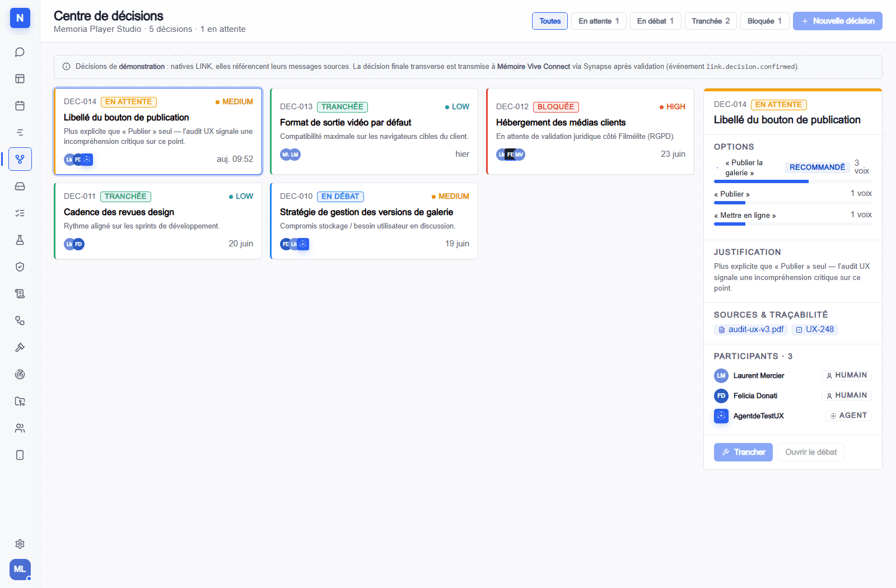Click the Trancher button
Viewport: 896px width, 588px height.
[743, 452]
